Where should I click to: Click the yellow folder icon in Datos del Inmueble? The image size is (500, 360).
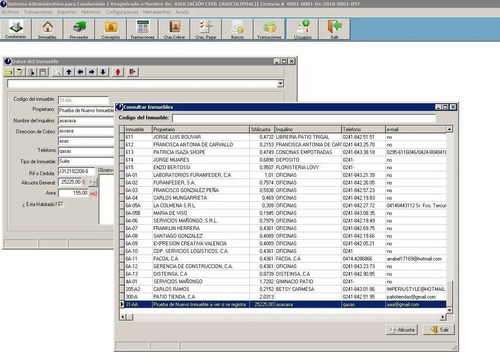coord(9,72)
